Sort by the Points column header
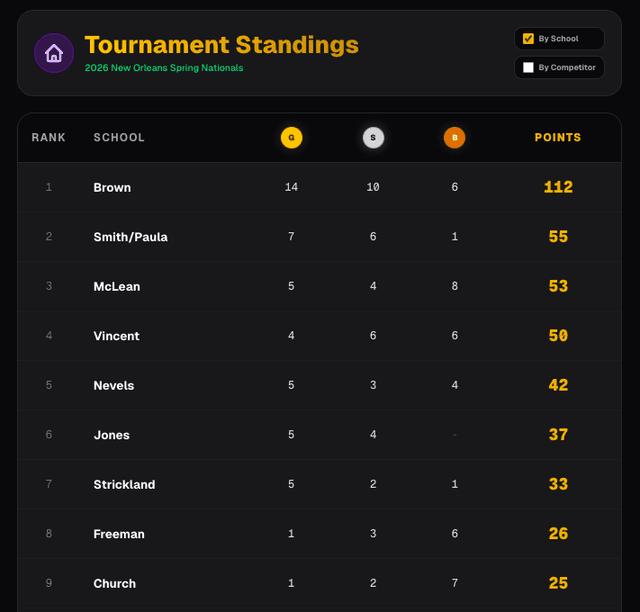 [x=557, y=138]
